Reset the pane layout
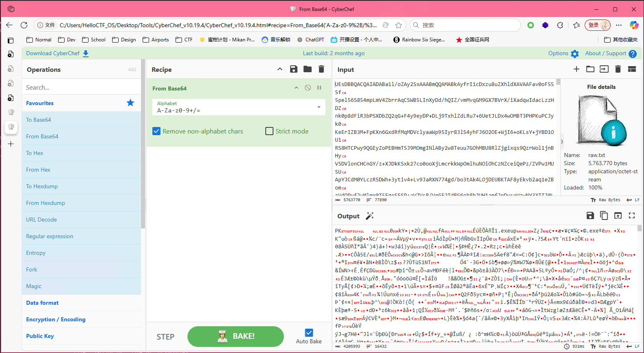This screenshot has width=644, height=353. [632, 69]
